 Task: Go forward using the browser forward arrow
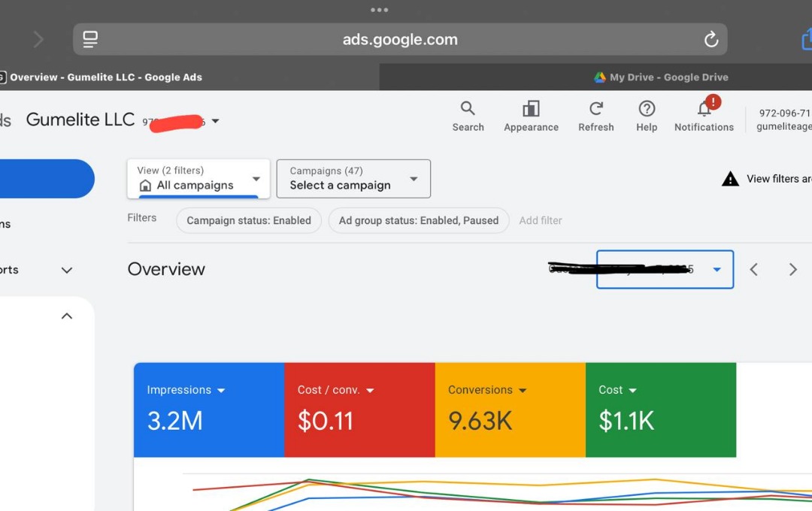pos(38,39)
